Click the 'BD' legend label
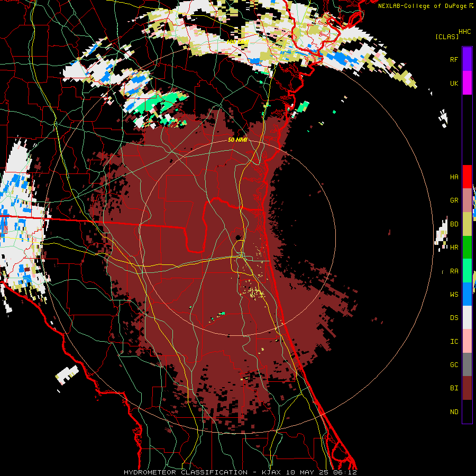 (454, 224)
